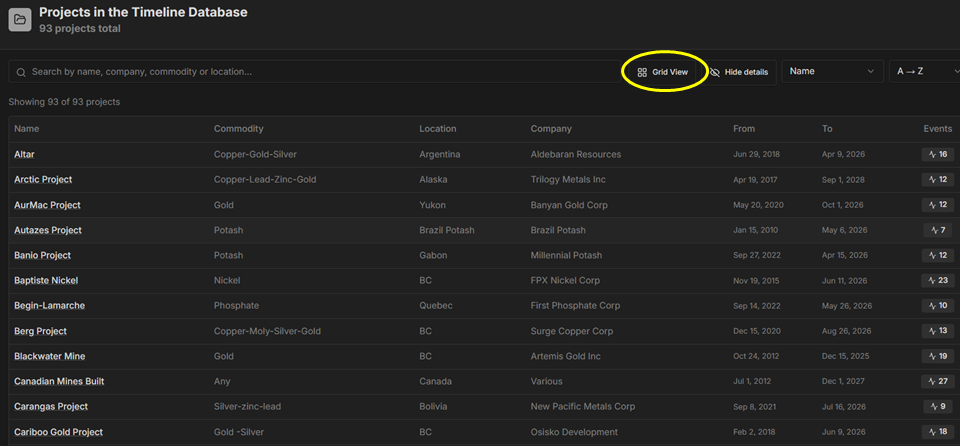Image resolution: width=960 pixels, height=446 pixels.
Task: Click the 27 events badge for Canadian Mines Built
Action: pos(938,382)
